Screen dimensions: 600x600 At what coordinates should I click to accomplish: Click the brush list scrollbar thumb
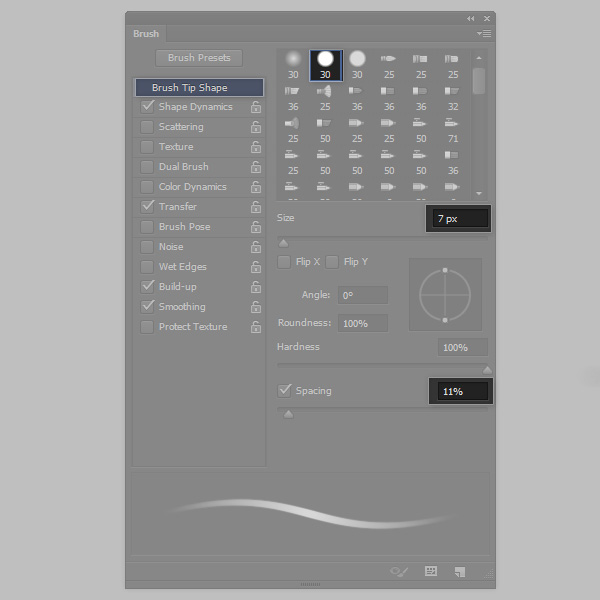pyautogui.click(x=479, y=81)
